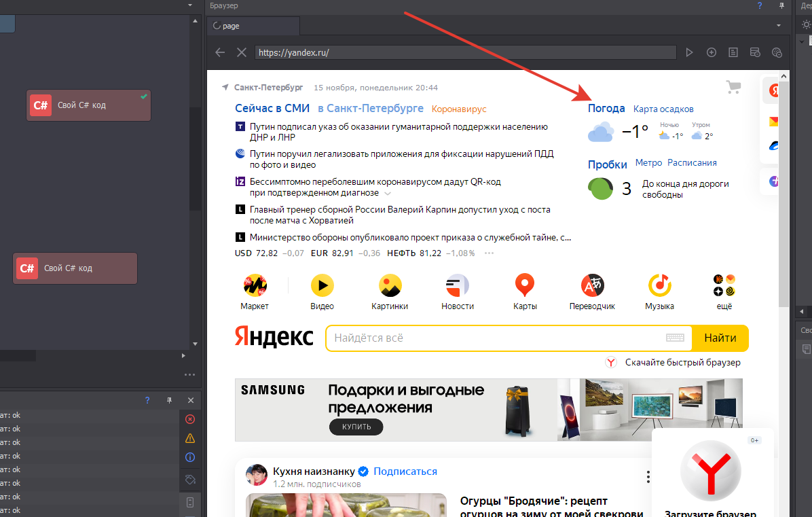Open virtual keyboard icon in search field

[x=675, y=338]
